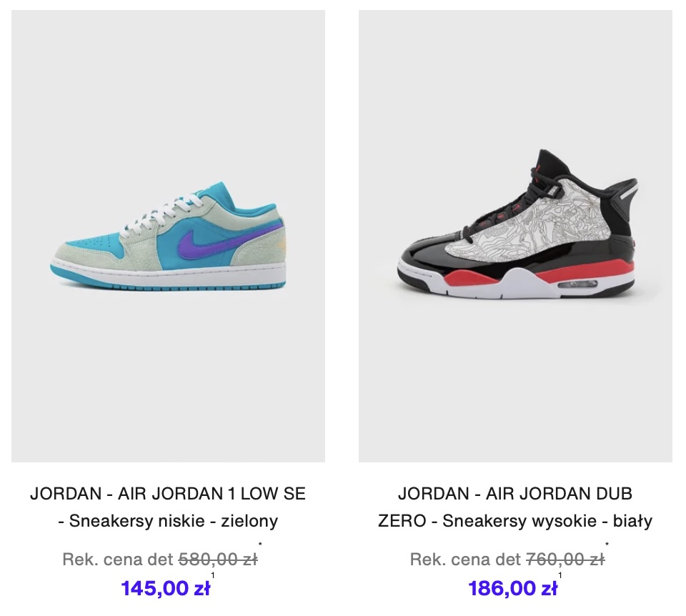
Task: Click the crossed-out 760,00 zł price
Action: click(565, 559)
